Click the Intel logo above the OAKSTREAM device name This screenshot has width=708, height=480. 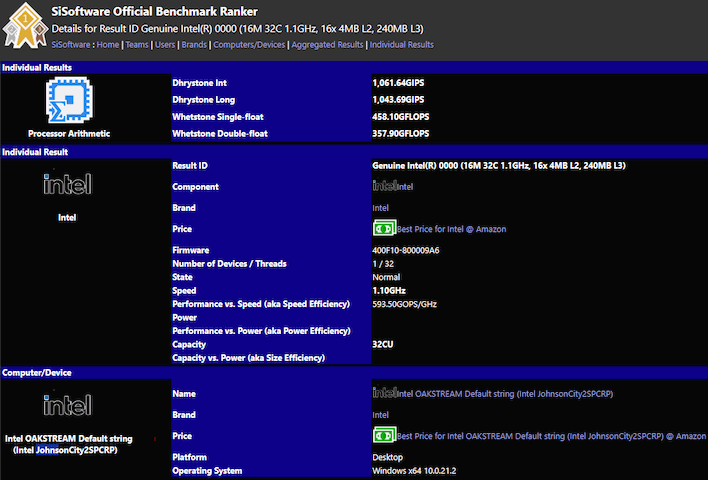pos(67,405)
